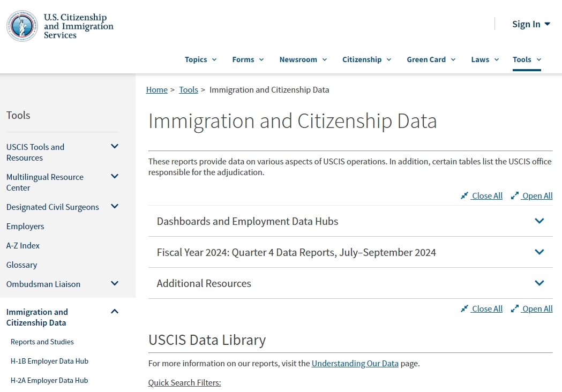Screen dimensions: 562x392
Task: Expand Multilingual Resource Center sidebar chevron
Action: click(x=114, y=177)
